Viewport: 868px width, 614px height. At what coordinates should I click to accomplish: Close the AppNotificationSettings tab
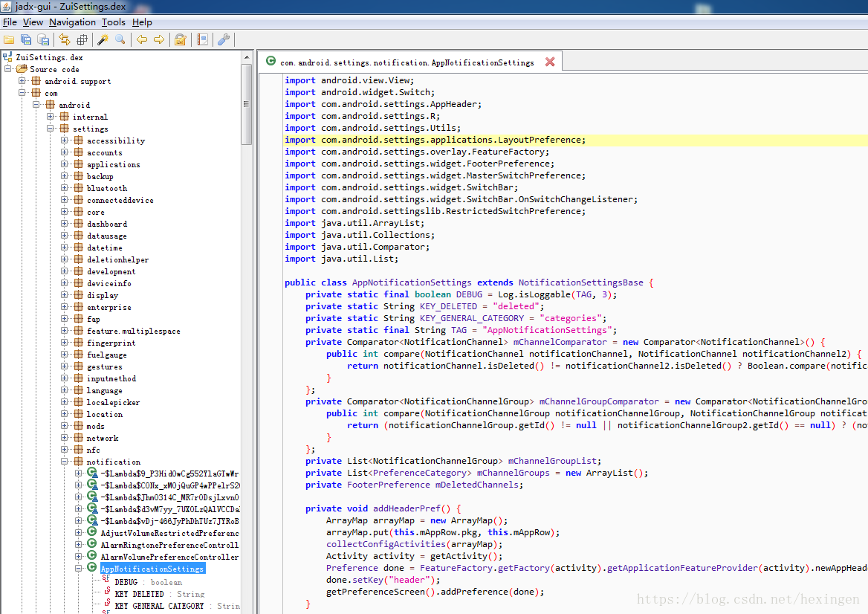coord(550,62)
